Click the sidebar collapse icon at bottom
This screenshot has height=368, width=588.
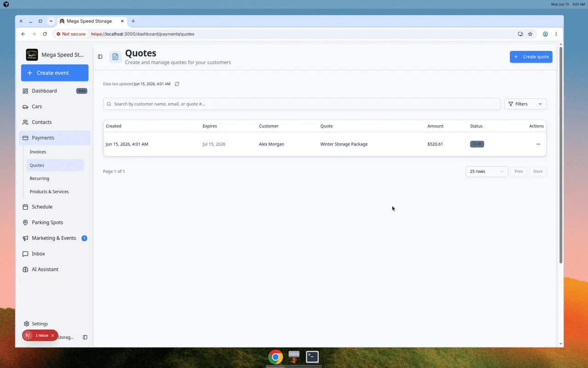85,338
